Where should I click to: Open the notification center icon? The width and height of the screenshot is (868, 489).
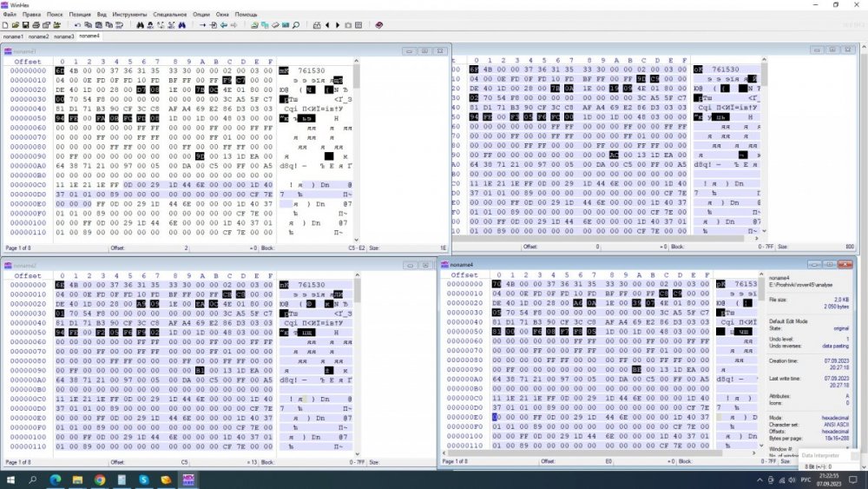(853, 479)
